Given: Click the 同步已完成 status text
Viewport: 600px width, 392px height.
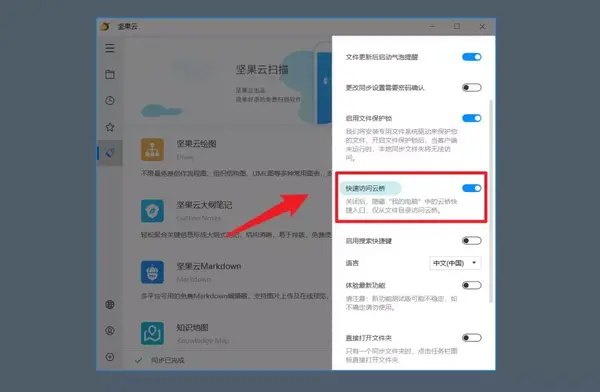Looking at the screenshot, I should pos(168,360).
